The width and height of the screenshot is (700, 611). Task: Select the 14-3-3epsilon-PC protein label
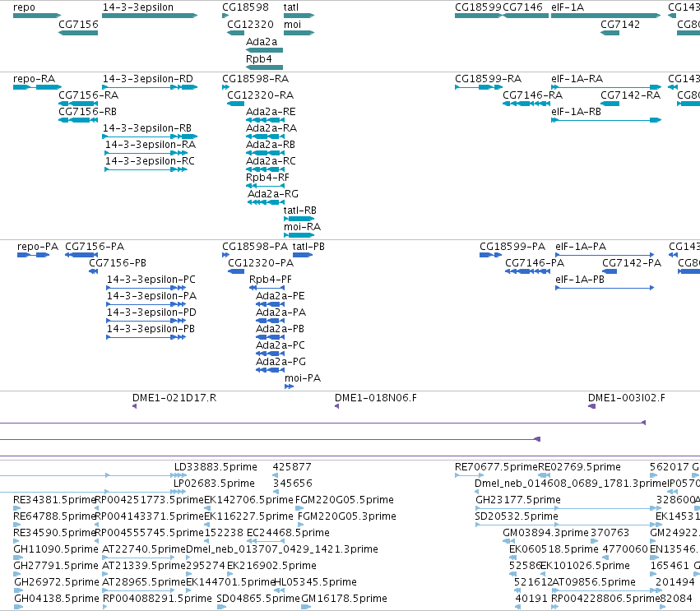(151, 280)
